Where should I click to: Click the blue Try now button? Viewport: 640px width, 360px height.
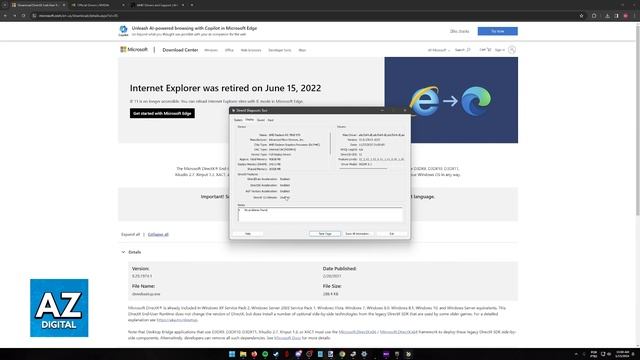(498, 31)
